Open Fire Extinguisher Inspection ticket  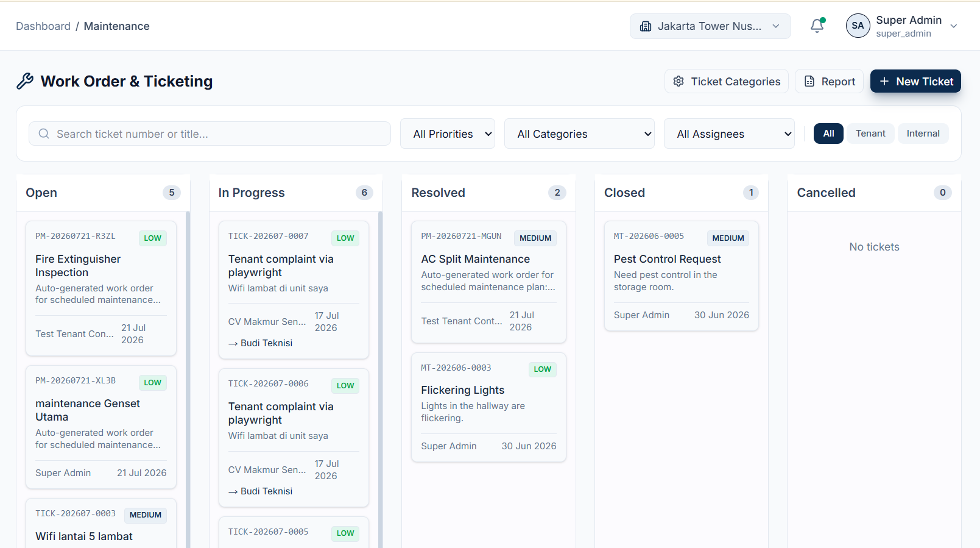click(x=101, y=288)
